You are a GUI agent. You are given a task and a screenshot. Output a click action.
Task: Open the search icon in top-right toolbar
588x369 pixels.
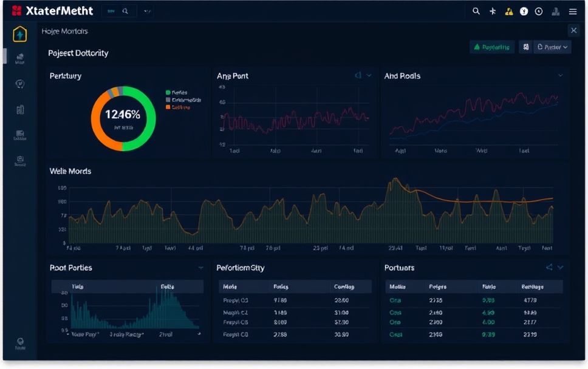point(476,11)
